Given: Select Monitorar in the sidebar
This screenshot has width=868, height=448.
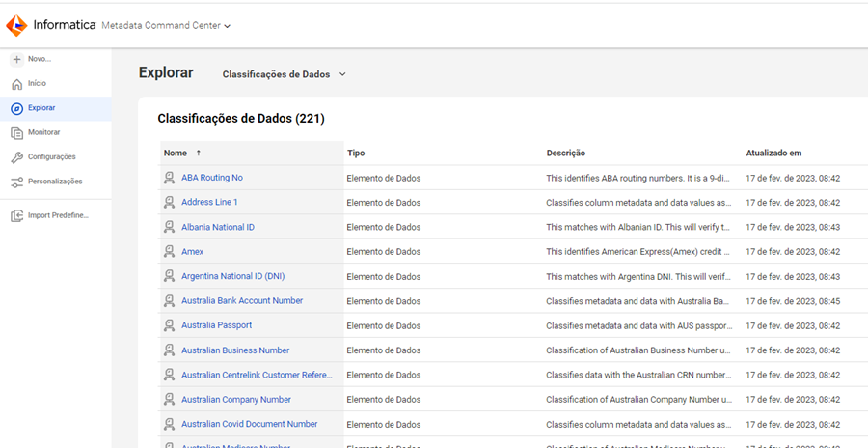Looking at the screenshot, I should point(44,132).
